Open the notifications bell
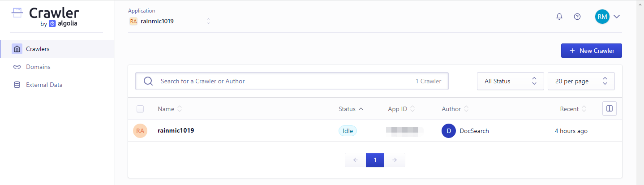Screen dimensions: 644x185 tap(559, 17)
